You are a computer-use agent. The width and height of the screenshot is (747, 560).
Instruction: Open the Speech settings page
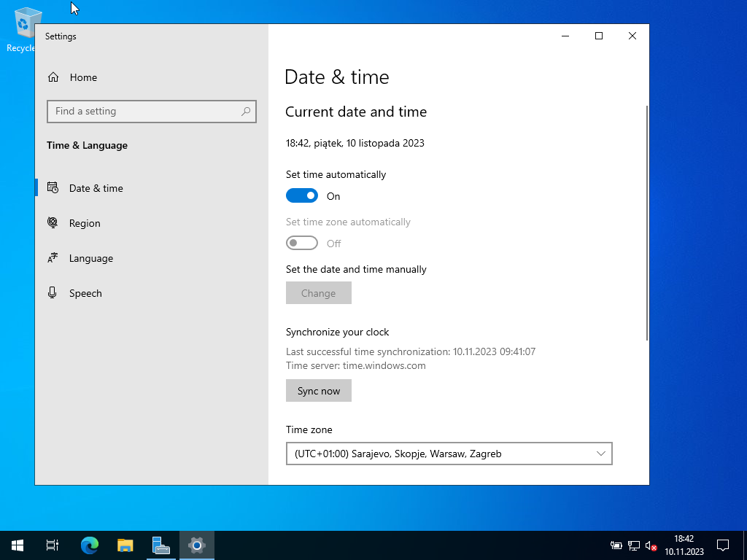coord(152,293)
